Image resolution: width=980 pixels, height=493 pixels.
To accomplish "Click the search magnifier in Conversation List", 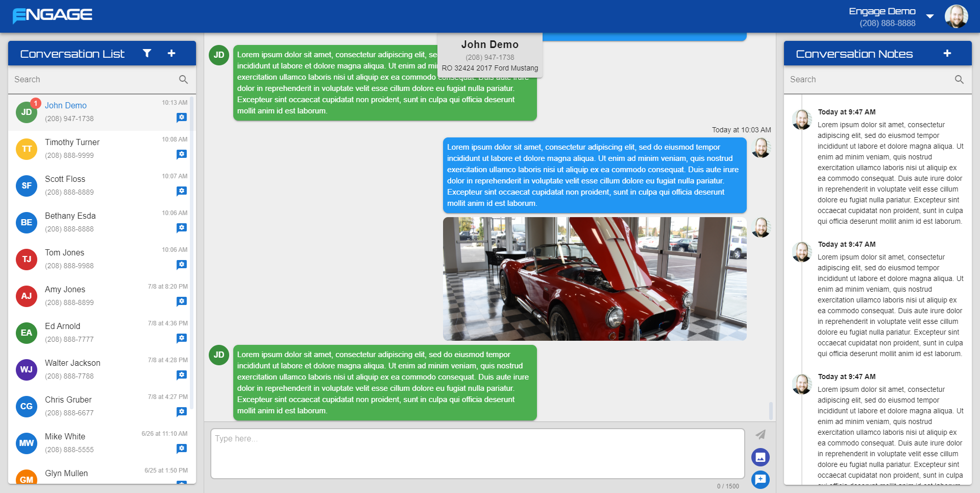I will tap(183, 79).
